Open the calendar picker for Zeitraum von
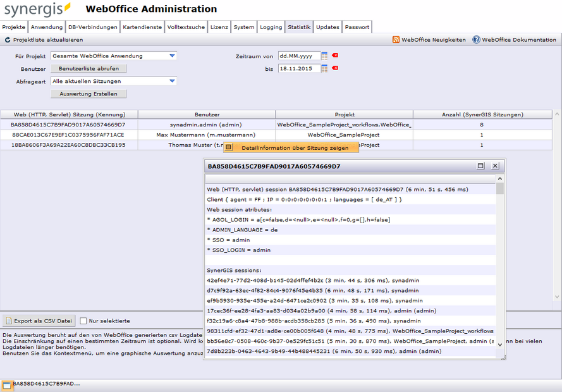The height and width of the screenshot is (392, 562). (324, 56)
